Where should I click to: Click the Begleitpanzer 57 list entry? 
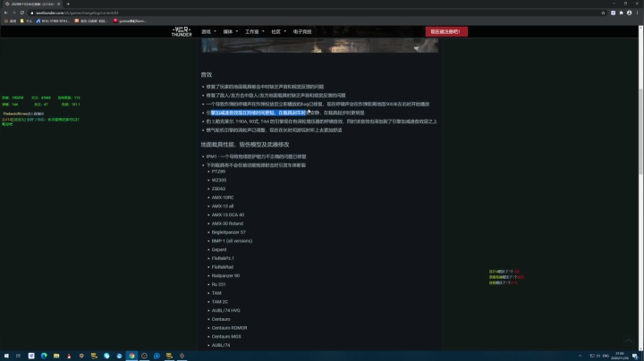coord(228,232)
